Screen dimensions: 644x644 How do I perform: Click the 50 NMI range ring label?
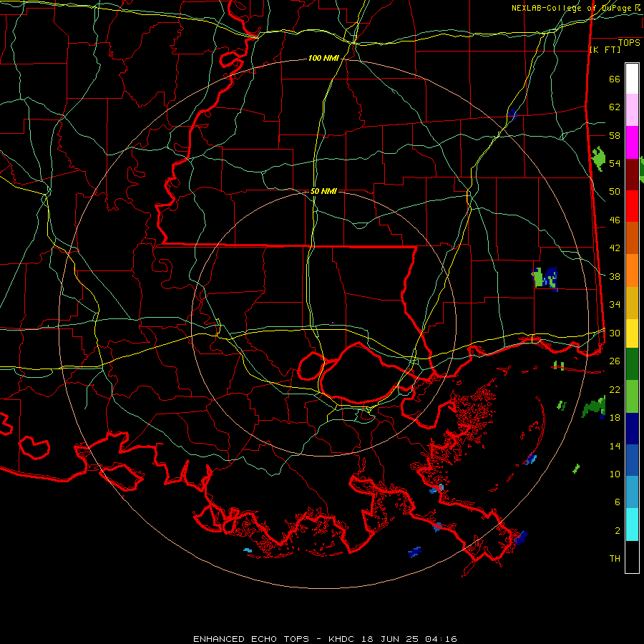[323, 191]
